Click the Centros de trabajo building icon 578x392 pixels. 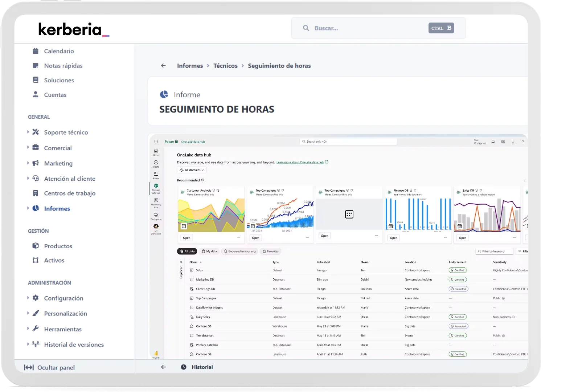pyautogui.click(x=36, y=193)
